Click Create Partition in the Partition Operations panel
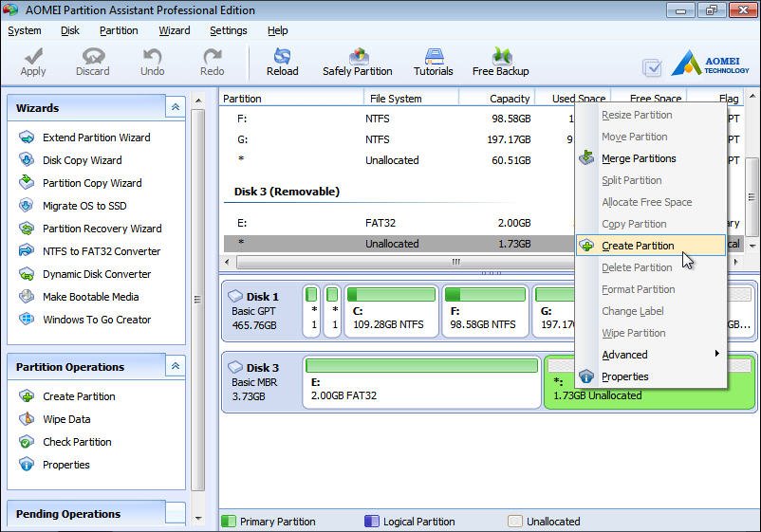 pyautogui.click(x=79, y=396)
